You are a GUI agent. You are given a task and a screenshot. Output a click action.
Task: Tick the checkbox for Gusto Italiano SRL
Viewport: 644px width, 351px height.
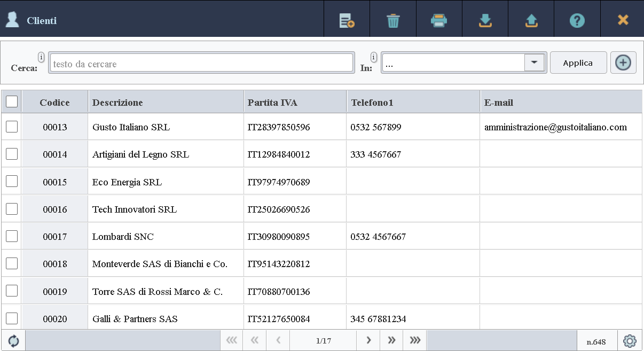coord(12,127)
